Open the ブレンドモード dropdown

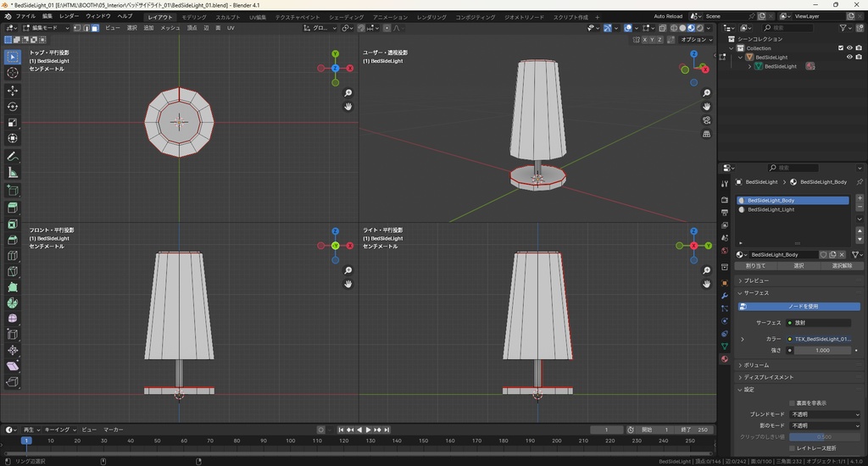(825, 414)
